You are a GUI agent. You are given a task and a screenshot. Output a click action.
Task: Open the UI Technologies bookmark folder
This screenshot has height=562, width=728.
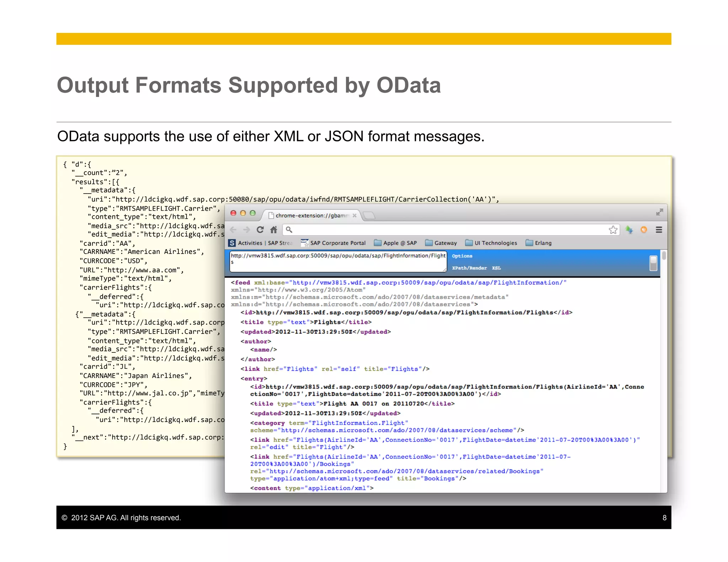(x=491, y=243)
